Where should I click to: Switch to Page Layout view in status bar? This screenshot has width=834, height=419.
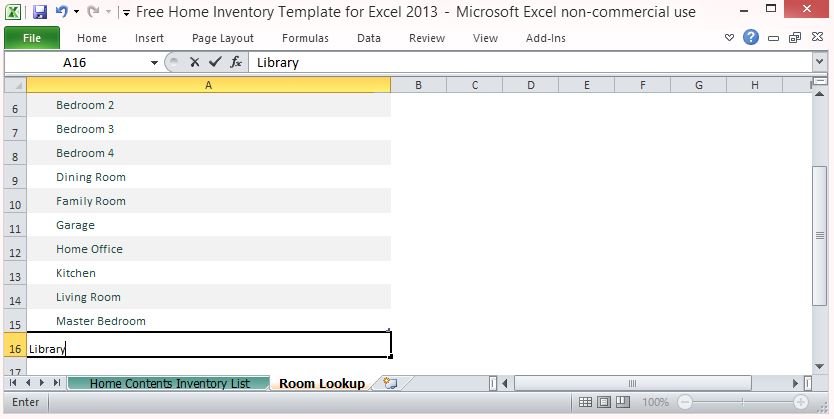[x=604, y=402]
